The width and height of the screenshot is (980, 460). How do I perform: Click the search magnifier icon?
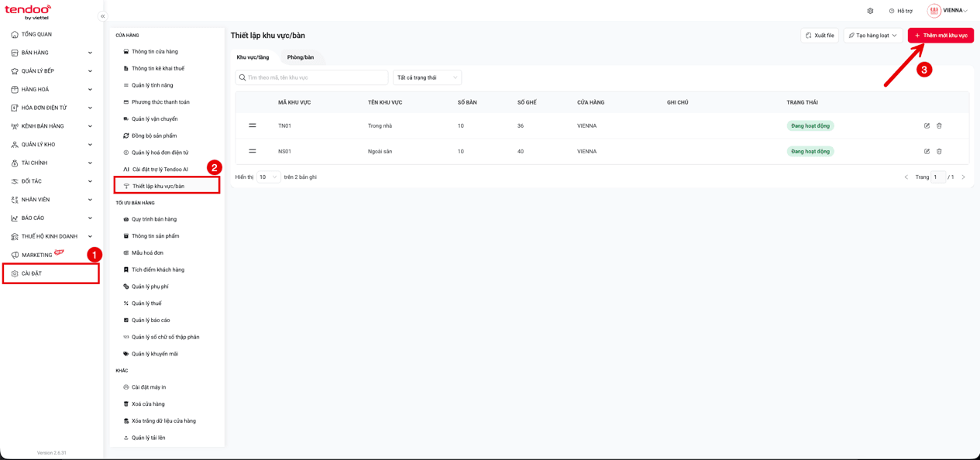pyautogui.click(x=242, y=77)
